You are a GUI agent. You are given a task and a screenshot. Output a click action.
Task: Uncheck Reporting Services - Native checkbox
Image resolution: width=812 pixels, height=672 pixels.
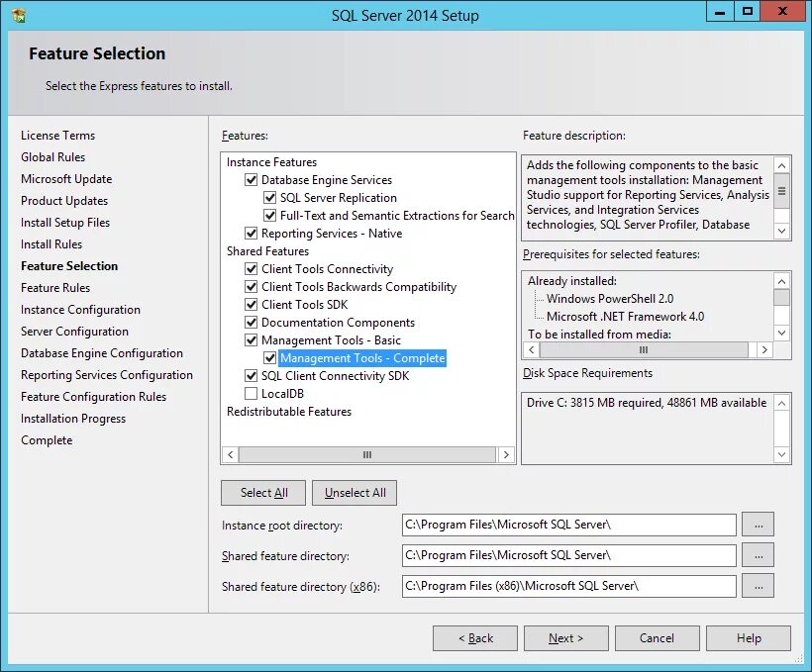click(x=252, y=233)
